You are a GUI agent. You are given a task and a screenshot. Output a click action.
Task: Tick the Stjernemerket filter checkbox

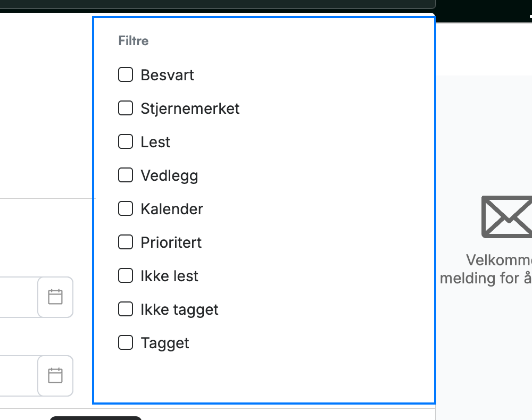click(126, 108)
